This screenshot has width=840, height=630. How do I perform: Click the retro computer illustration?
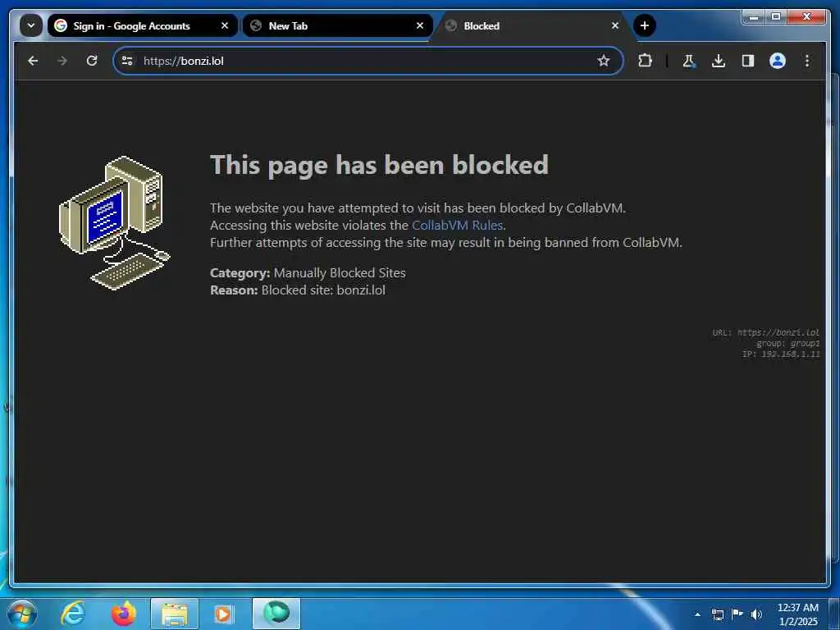pyautogui.click(x=115, y=223)
